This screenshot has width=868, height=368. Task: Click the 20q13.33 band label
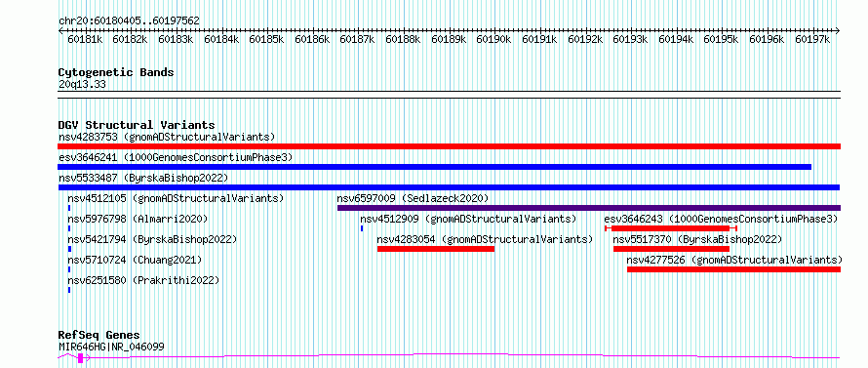tap(82, 85)
